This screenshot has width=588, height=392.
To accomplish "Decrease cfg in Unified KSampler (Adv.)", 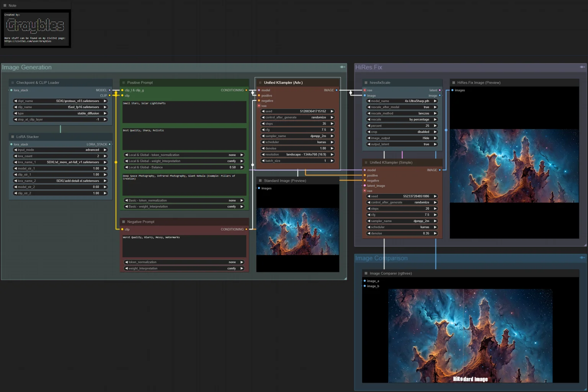I will click(263, 130).
